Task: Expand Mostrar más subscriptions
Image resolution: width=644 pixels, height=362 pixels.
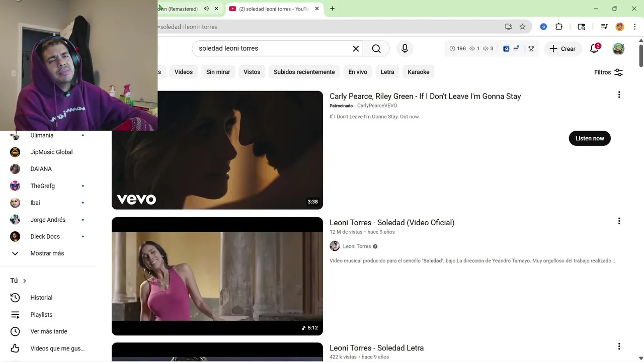Action: (48, 253)
